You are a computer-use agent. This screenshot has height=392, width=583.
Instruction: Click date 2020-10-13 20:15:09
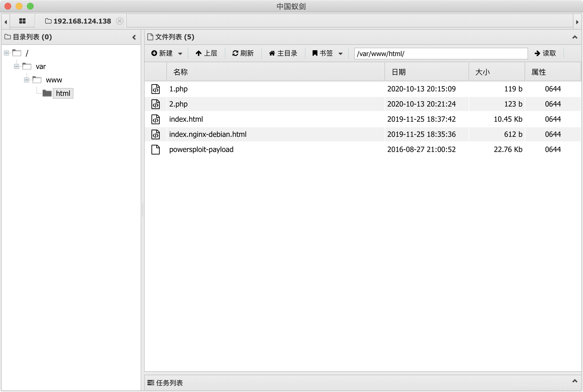coord(422,89)
